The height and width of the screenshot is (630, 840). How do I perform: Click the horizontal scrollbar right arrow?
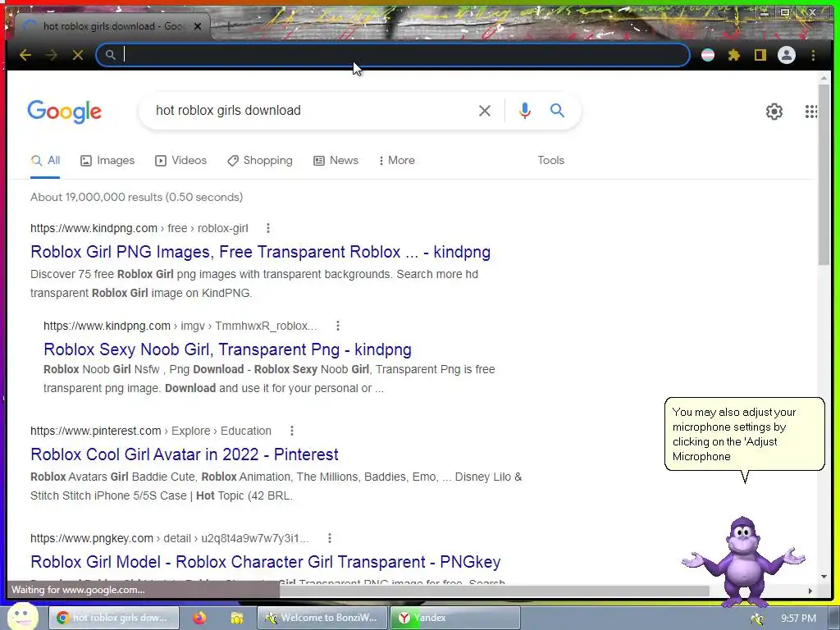click(x=810, y=591)
